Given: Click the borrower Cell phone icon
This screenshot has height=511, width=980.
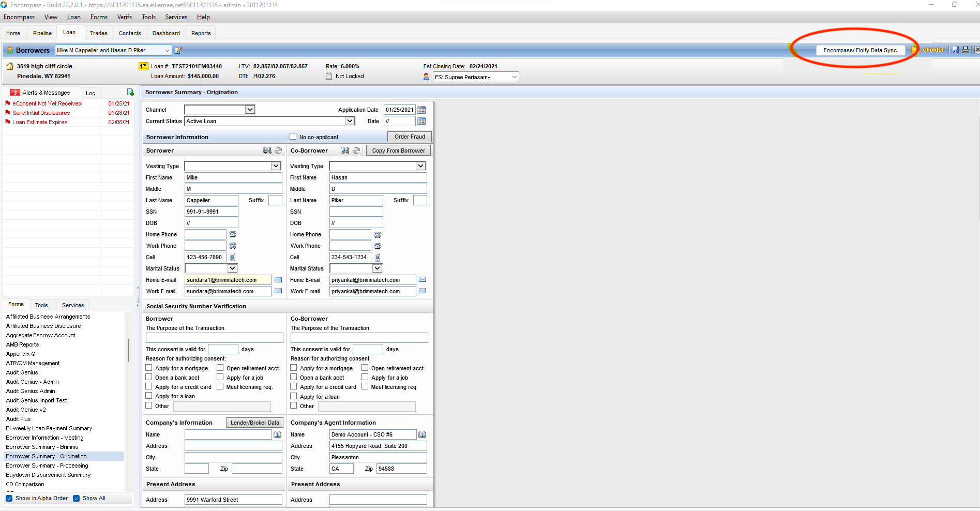Looking at the screenshot, I should click(x=233, y=257).
